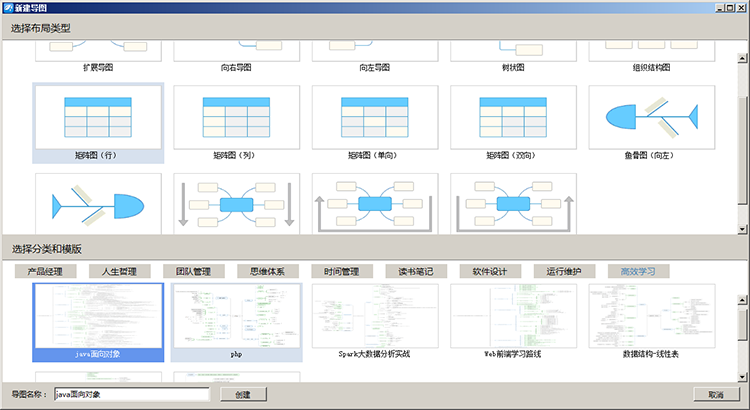Click the layout list scrollbar down arrow
Screen dimensions: 750x410
(741, 229)
